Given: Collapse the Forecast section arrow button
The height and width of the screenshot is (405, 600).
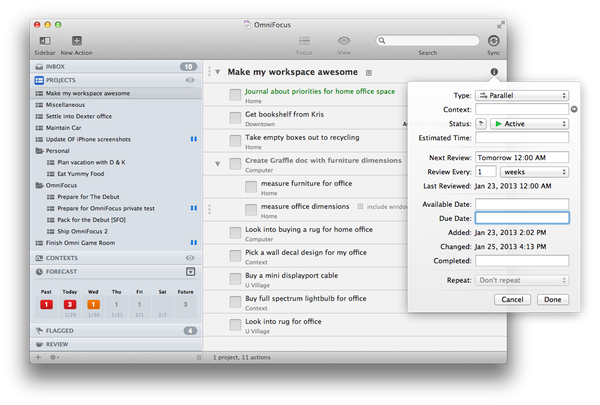Looking at the screenshot, I should point(191,272).
